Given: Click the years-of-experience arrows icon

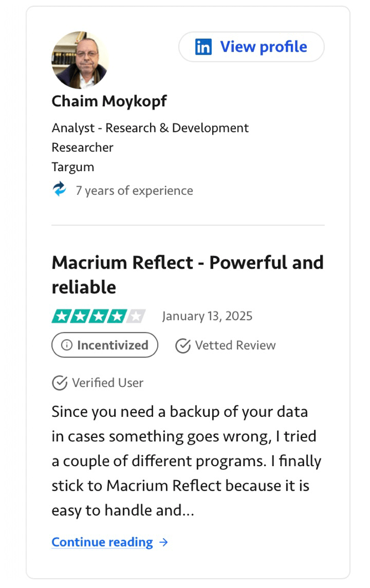Looking at the screenshot, I should coord(59,190).
